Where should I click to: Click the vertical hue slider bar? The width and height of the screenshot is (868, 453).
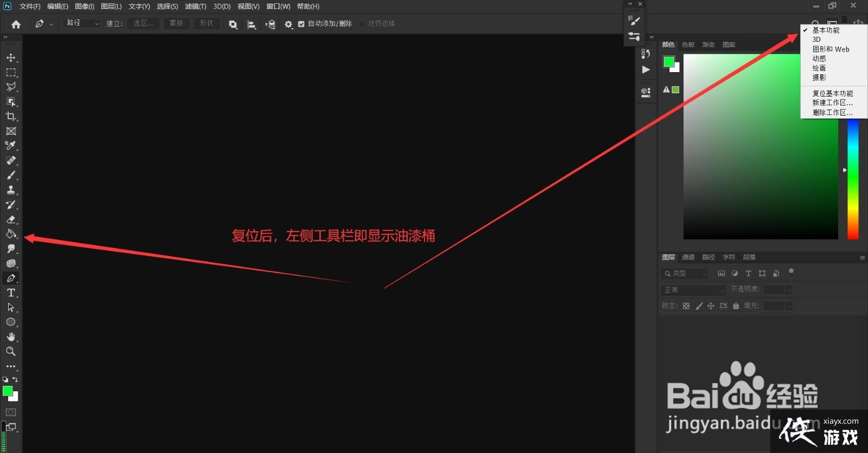(x=853, y=179)
